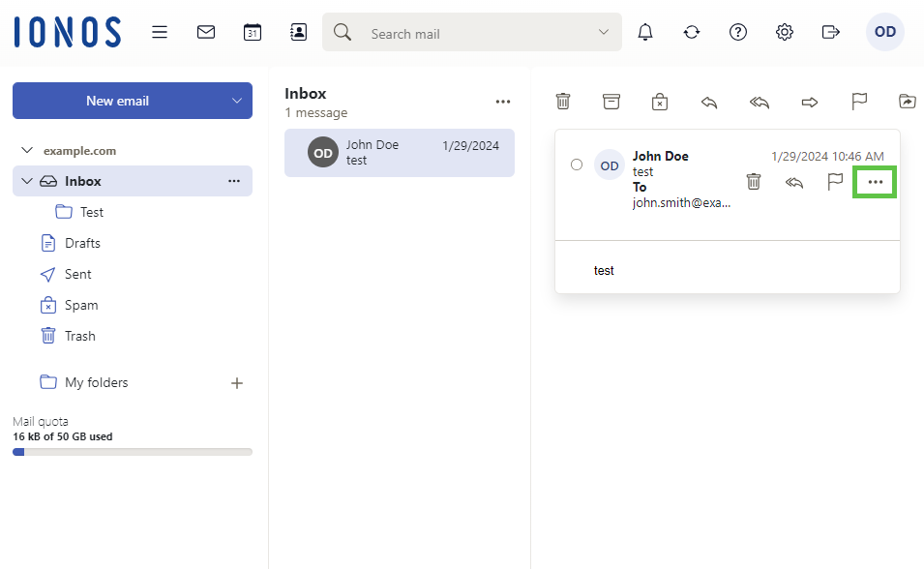Click the sign out icon
The image size is (924, 569).
click(831, 32)
